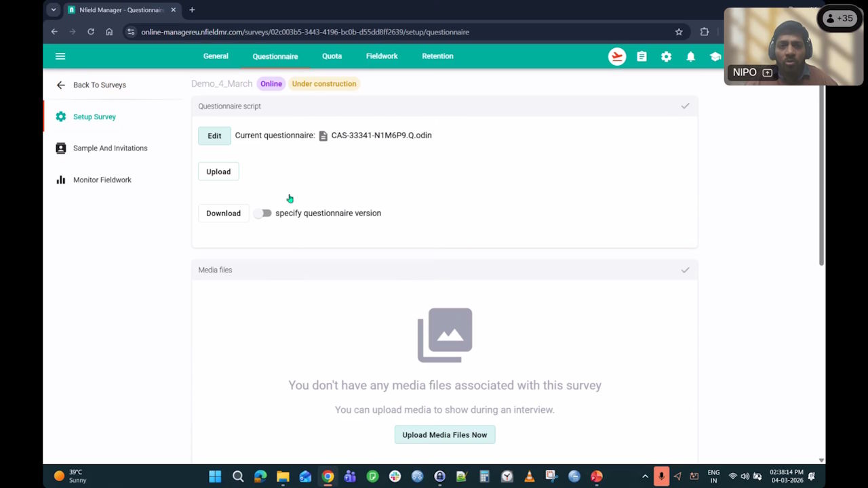The width and height of the screenshot is (868, 488).
Task: Select Monitor Fieldwork chart icon in sidebar
Action: click(x=60, y=180)
